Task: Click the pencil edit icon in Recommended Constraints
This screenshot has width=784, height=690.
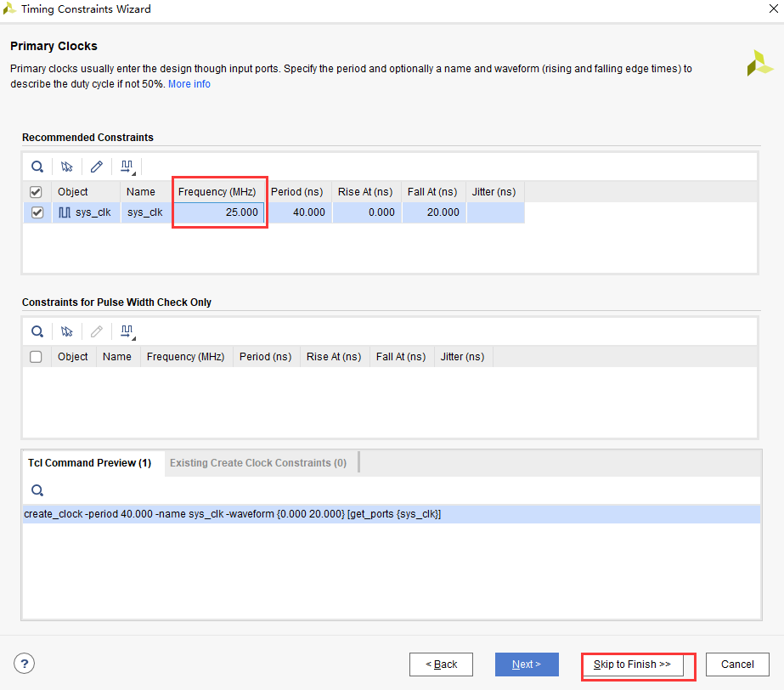Action: pyautogui.click(x=97, y=167)
